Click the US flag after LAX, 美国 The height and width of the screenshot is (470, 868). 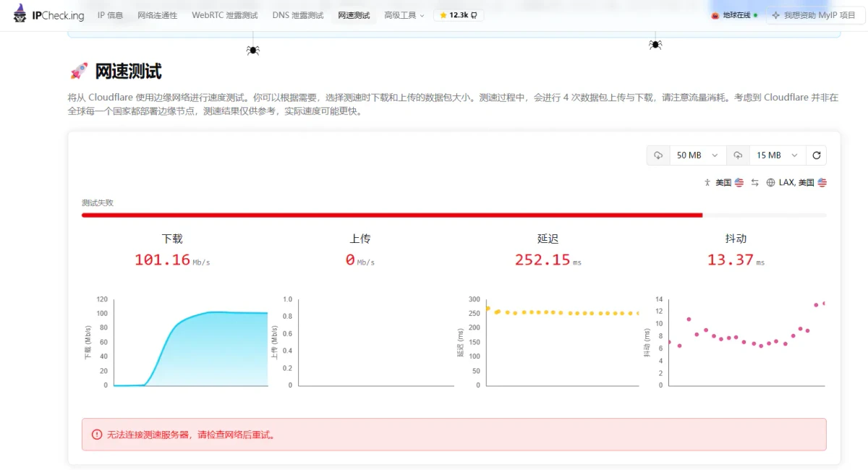pos(822,183)
